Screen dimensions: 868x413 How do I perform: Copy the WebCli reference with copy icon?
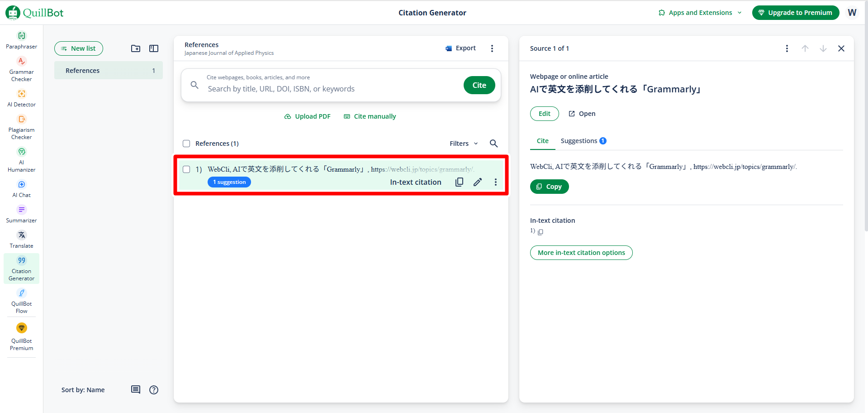coord(459,182)
